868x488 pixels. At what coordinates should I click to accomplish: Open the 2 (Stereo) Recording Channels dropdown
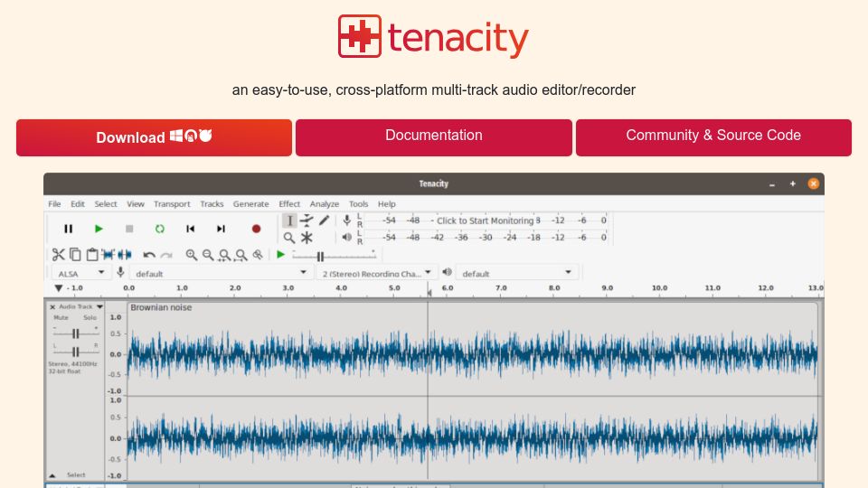coord(376,273)
